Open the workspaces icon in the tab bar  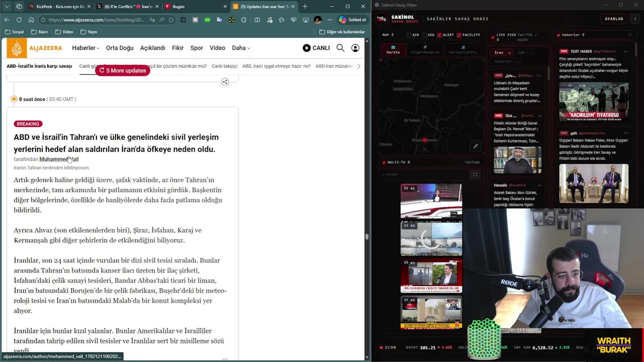[19, 7]
